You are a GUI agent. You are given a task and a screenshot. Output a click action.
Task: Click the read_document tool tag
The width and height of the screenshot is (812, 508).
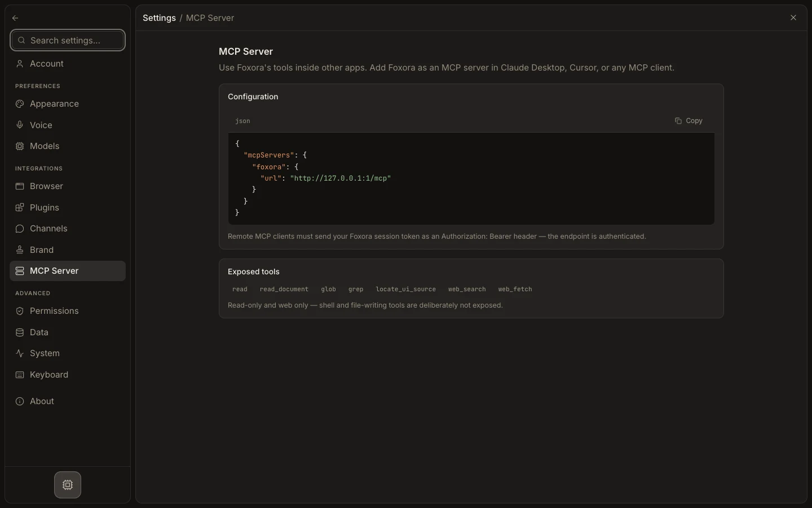(284, 289)
